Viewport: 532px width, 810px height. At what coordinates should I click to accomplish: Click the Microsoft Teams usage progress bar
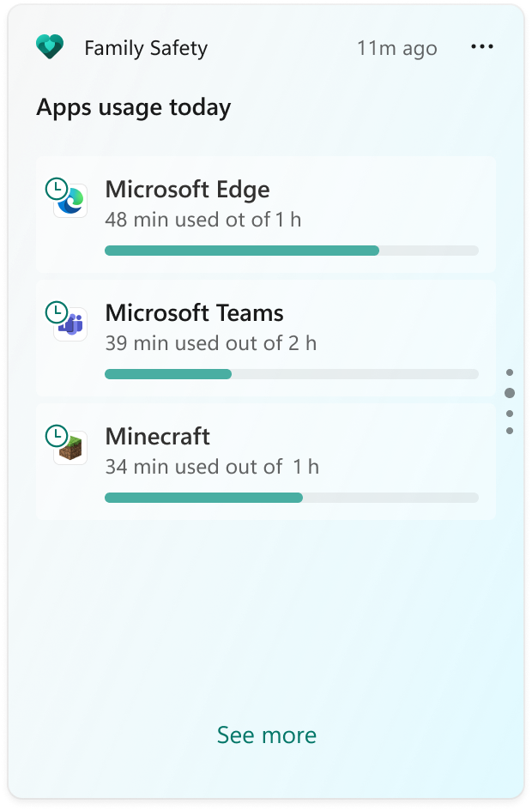[x=291, y=374]
